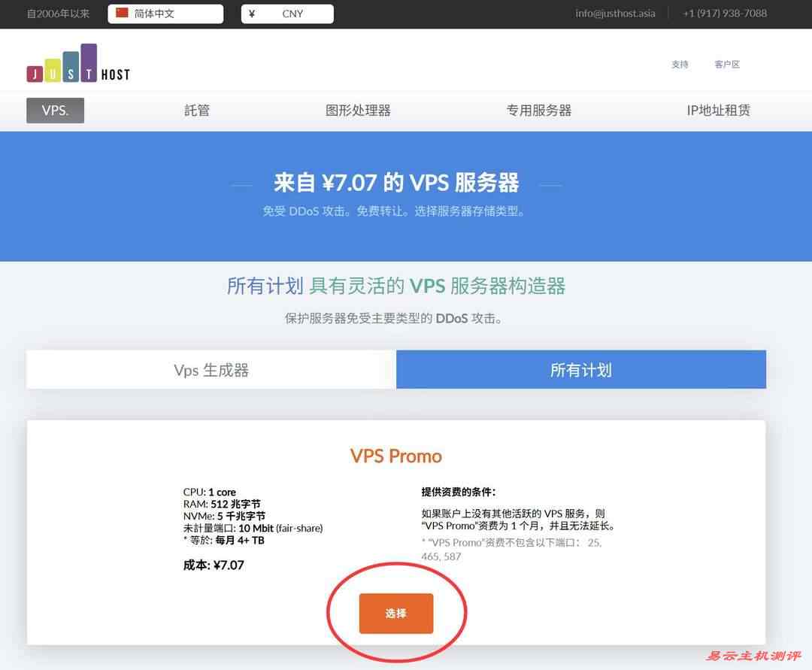Click the 10 Mbit (fair-share) port line
Image resolution: width=812 pixels, height=670 pixels.
coord(253,528)
